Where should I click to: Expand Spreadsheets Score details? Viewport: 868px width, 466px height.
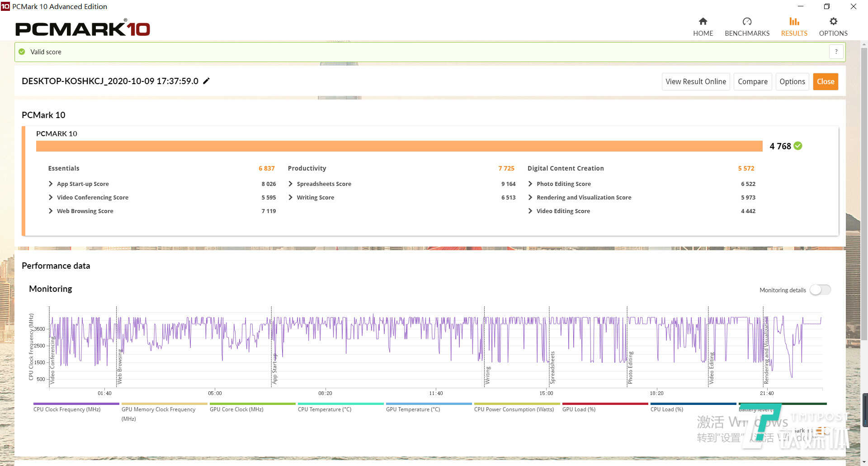[x=290, y=184]
